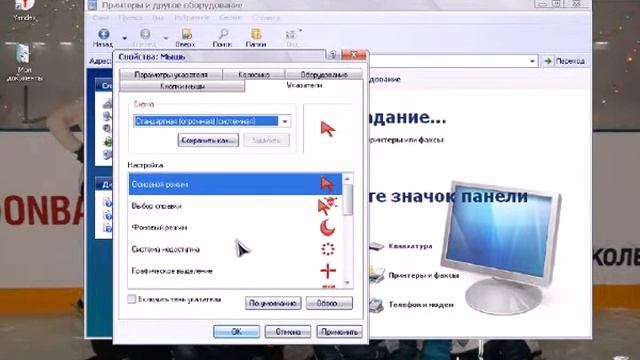
Task: Switch to the Pointer Options tab
Action: click(171, 75)
